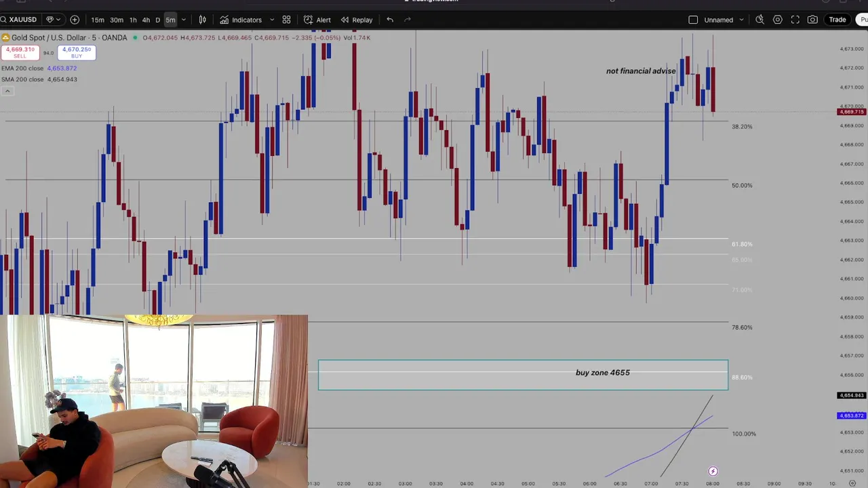The height and width of the screenshot is (488, 868).
Task: Select the active 5m timeframe
Action: point(170,20)
